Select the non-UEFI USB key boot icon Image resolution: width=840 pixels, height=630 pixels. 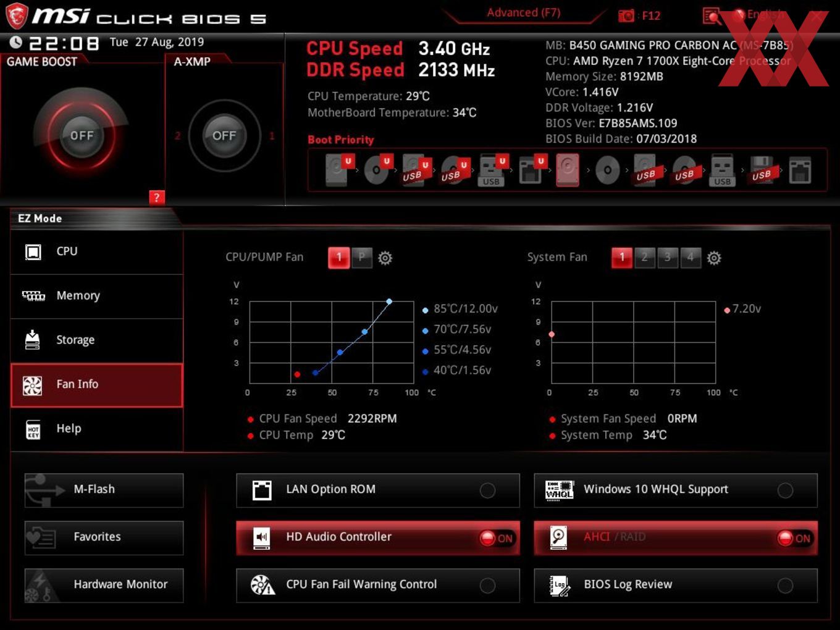coord(722,170)
